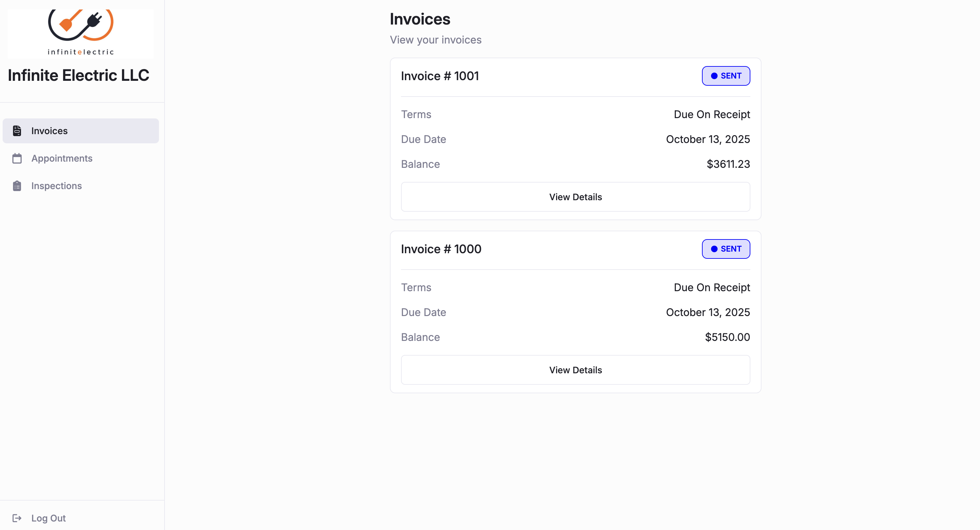Screen dimensions: 980x530
Task: Click the Invoice # 1001 title
Action: click(x=440, y=76)
